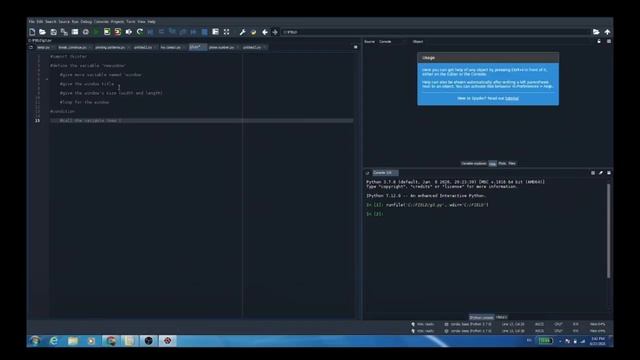Start debugging the file
The image size is (640, 360).
click(151, 32)
